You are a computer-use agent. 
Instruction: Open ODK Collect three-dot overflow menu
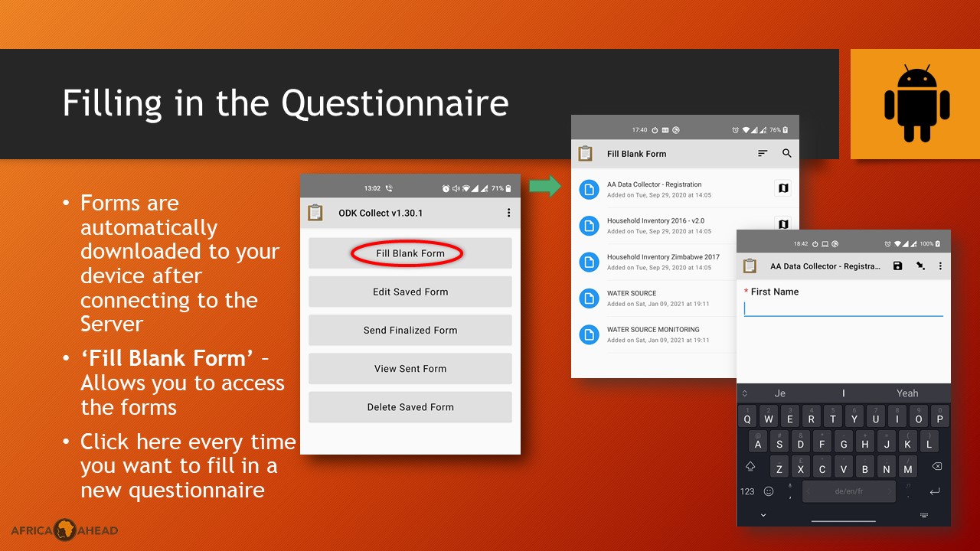(508, 213)
